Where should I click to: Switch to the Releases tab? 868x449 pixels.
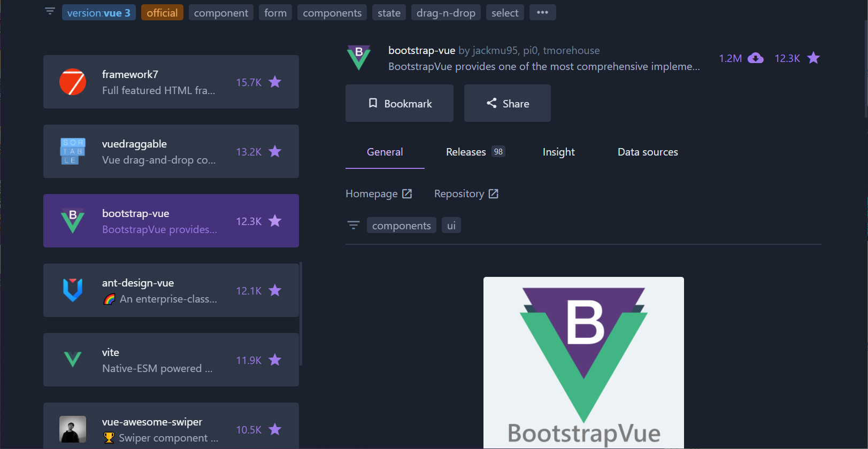(475, 152)
